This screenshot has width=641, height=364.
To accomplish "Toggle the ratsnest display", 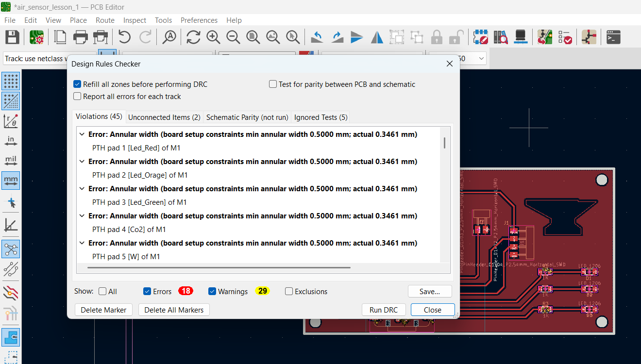I will (11, 249).
